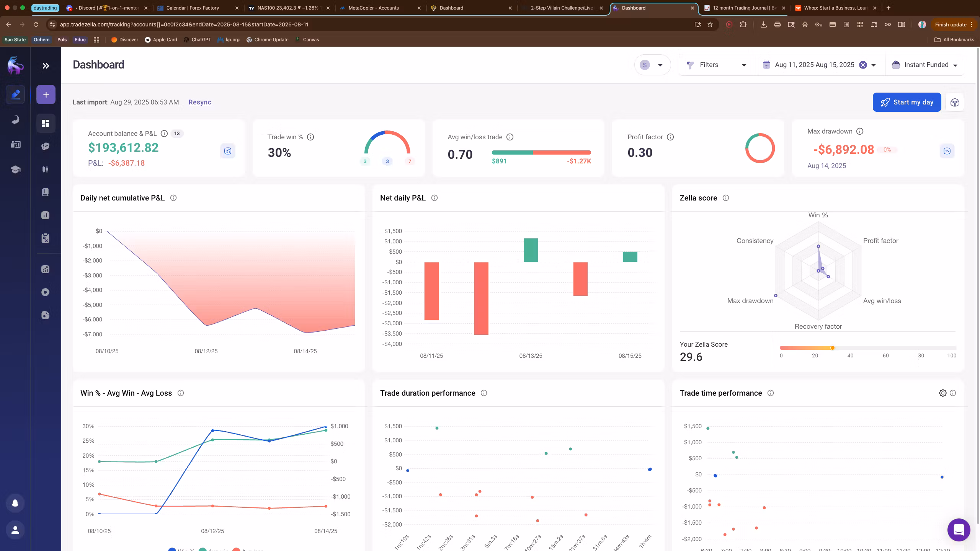This screenshot has height=551, width=980.
Task: Click the account balance chart icon
Action: [x=228, y=151]
